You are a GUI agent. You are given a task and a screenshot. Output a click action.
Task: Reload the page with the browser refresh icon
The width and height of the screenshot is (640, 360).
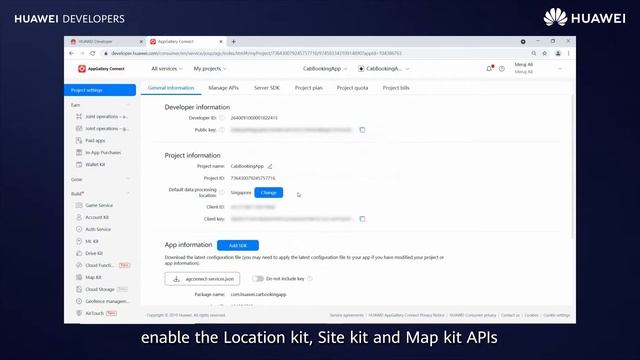click(x=93, y=53)
